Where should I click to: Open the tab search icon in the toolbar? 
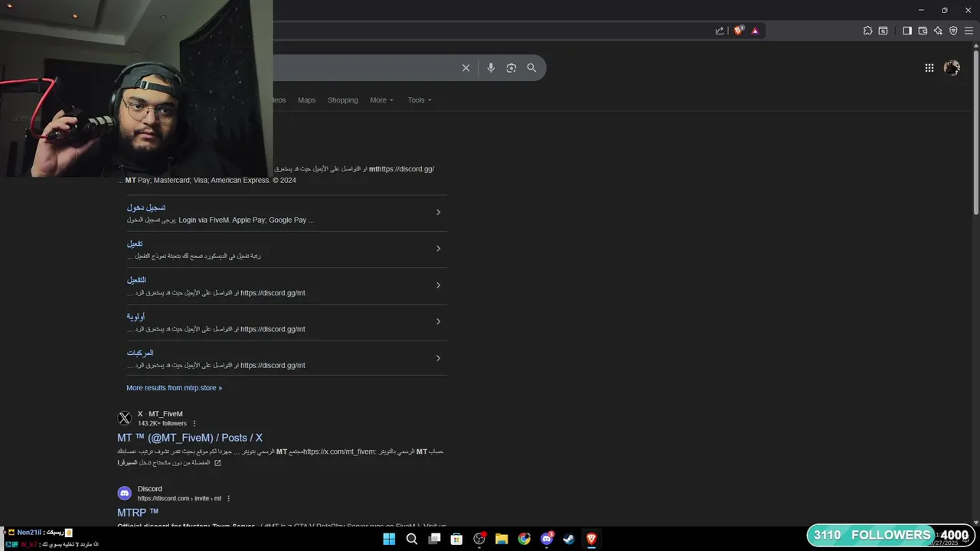pos(883,31)
